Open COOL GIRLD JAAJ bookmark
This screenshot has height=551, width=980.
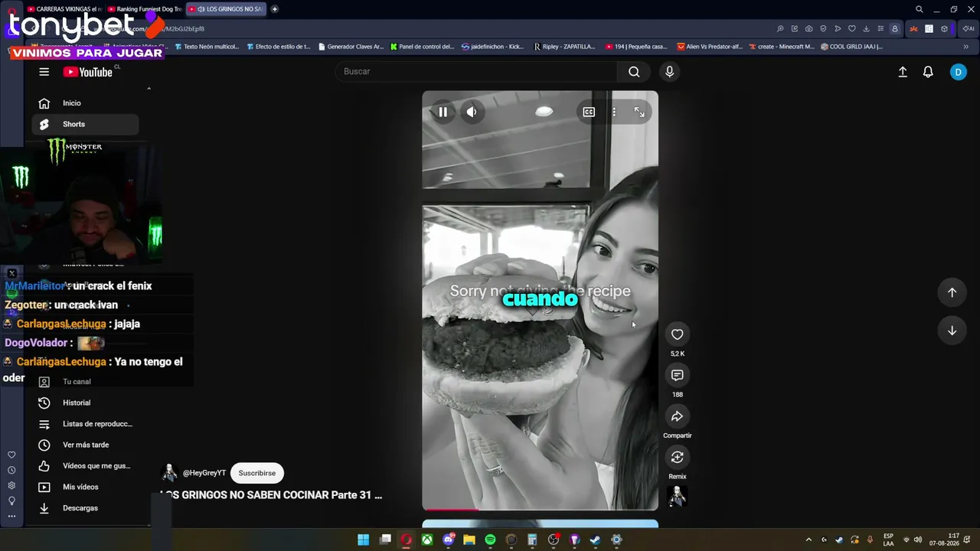pyautogui.click(x=851, y=47)
